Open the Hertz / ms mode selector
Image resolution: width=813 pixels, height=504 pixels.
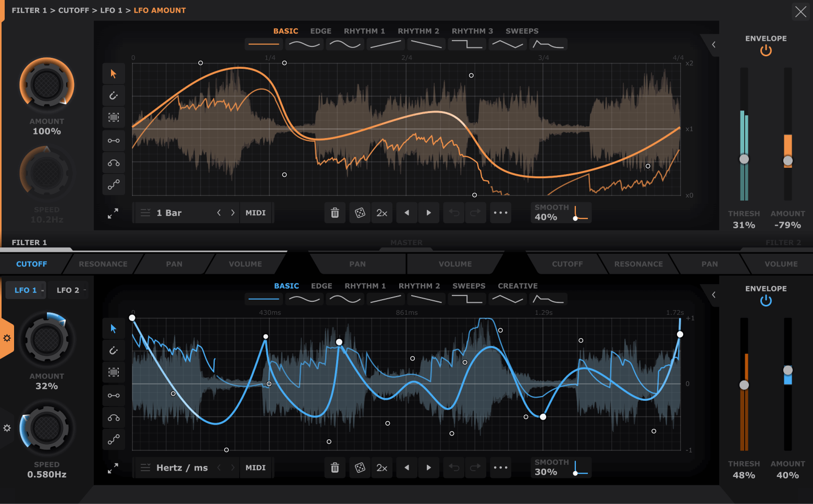[x=182, y=468]
